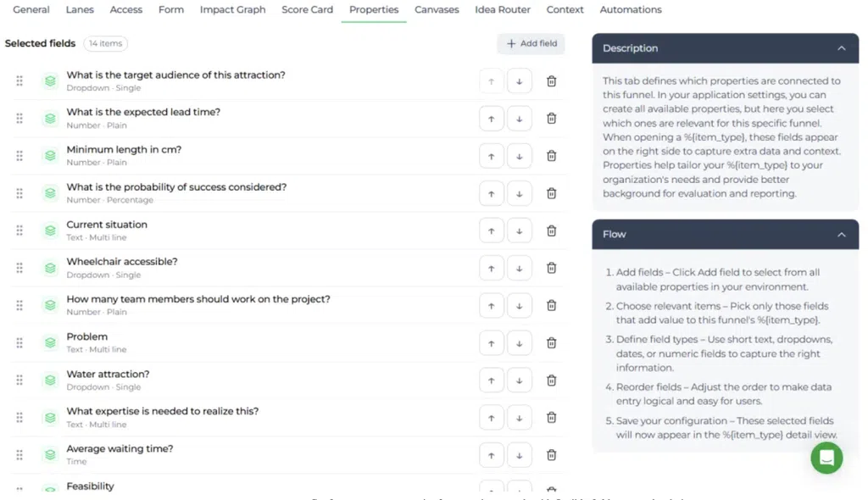Click 'What is the probability of success considered?'
868x500 pixels.
click(x=176, y=187)
